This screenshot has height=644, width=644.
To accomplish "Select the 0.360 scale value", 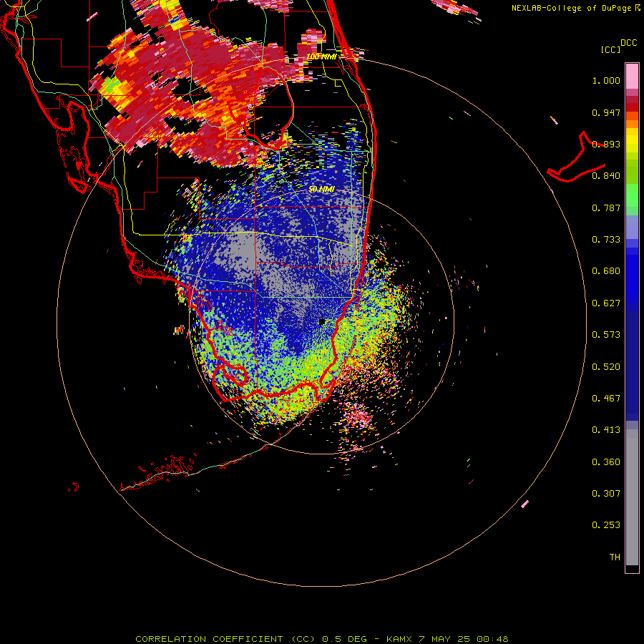I will click(606, 462).
